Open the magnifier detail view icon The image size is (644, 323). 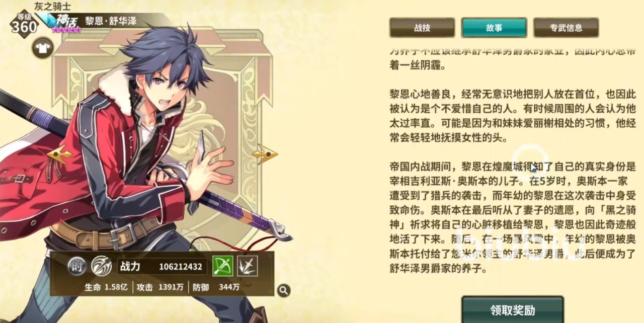(x=284, y=290)
